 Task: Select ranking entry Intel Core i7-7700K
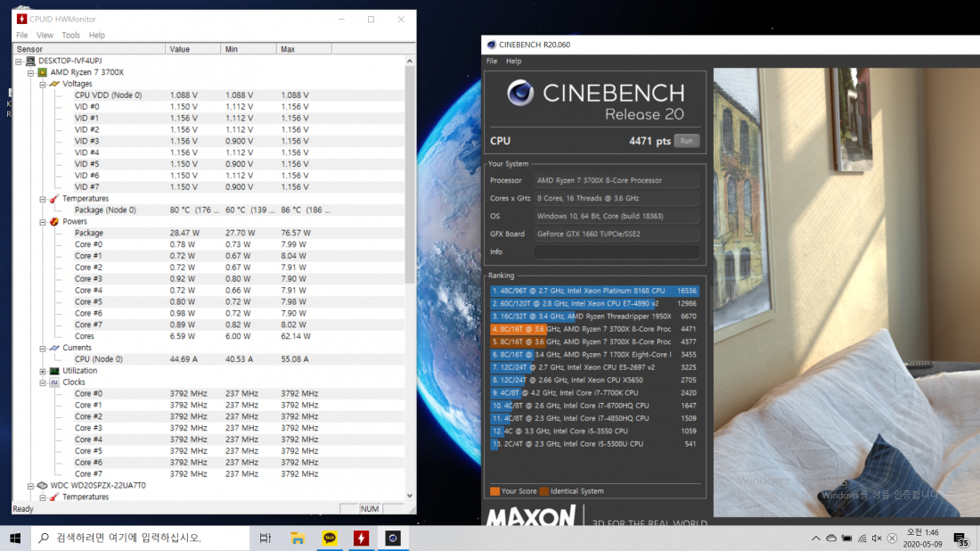[x=594, y=393]
